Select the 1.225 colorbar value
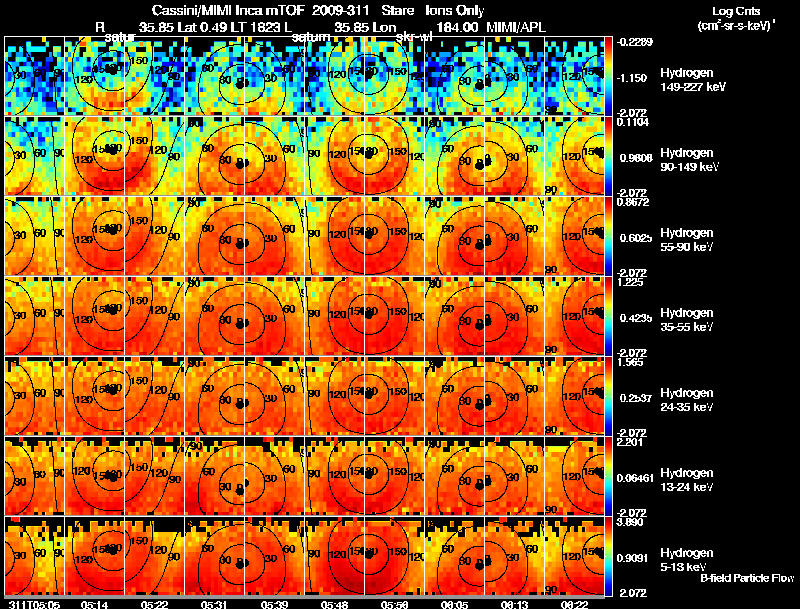Screen dimensions: 800x609 click(630, 282)
